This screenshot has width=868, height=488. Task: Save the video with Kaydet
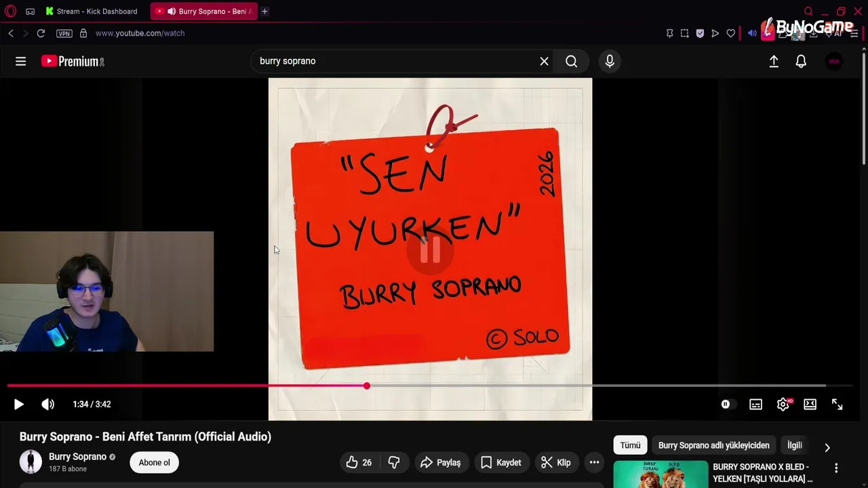(501, 463)
